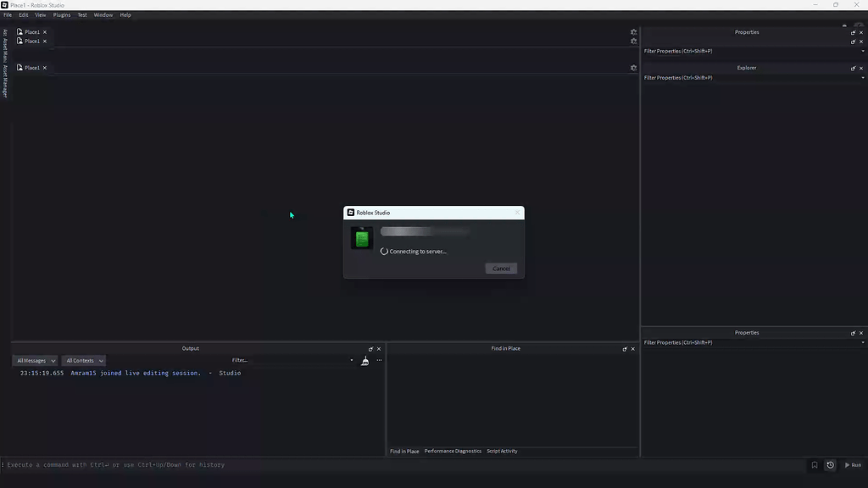
Task: Open the topmost viewport gear settings
Action: 634,32
